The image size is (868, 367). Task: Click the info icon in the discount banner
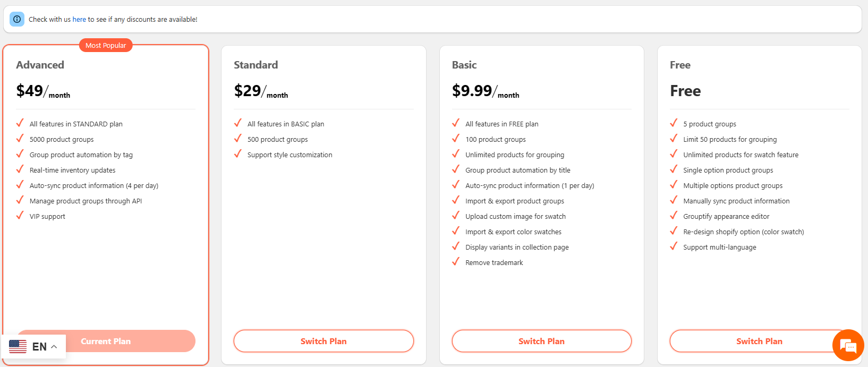click(x=17, y=19)
